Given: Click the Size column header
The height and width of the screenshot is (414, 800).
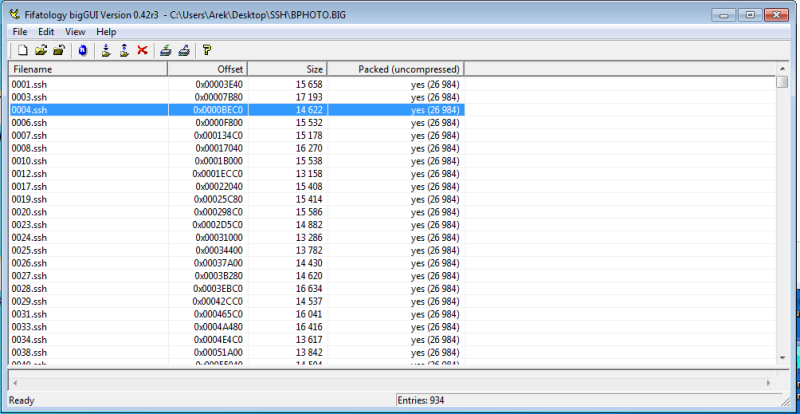Looking at the screenshot, I should 287,69.
